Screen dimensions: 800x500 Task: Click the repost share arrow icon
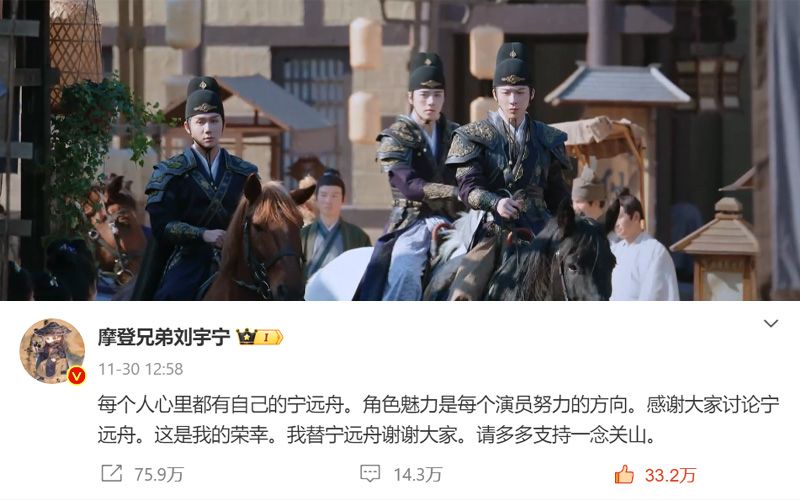coord(112,473)
